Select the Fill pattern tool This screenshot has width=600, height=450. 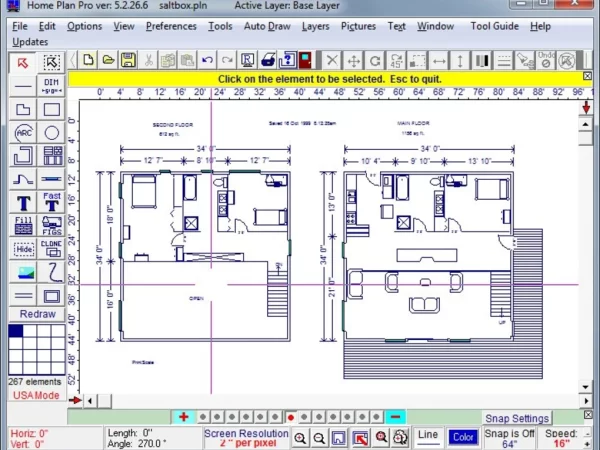point(23,226)
